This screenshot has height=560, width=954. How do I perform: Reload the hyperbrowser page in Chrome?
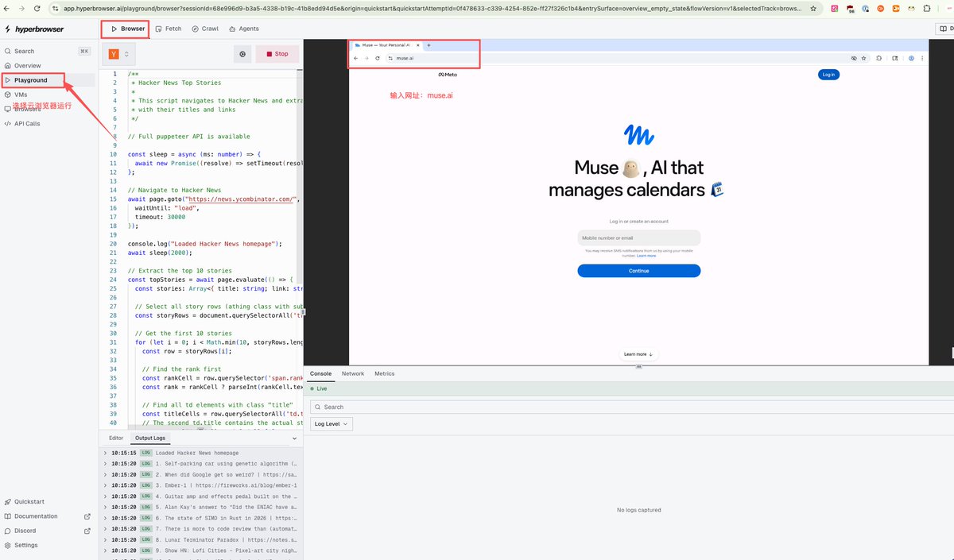point(37,9)
